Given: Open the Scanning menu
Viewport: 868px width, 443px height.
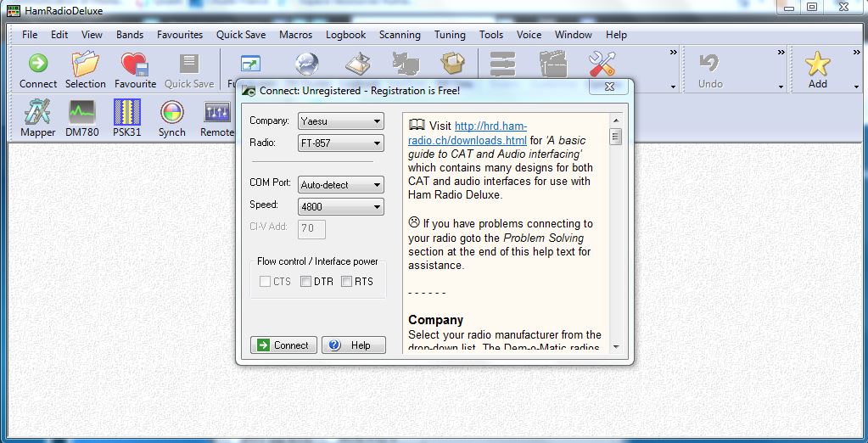Looking at the screenshot, I should [400, 34].
